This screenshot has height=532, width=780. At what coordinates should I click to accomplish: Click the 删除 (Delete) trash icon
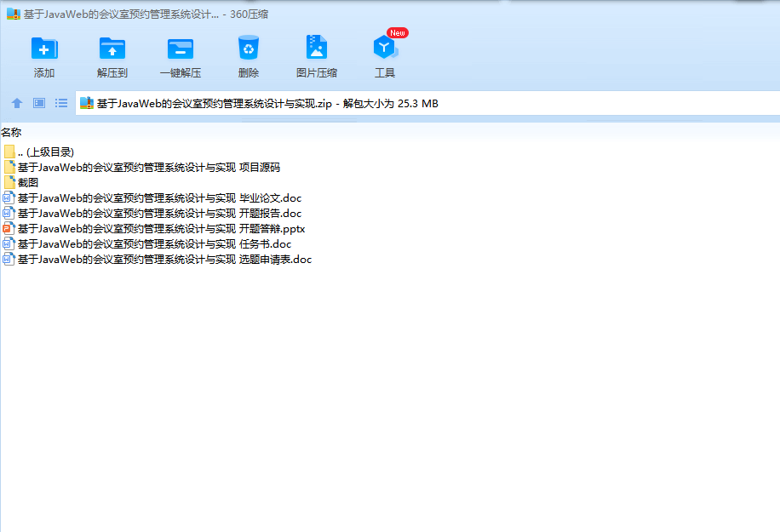[x=249, y=48]
